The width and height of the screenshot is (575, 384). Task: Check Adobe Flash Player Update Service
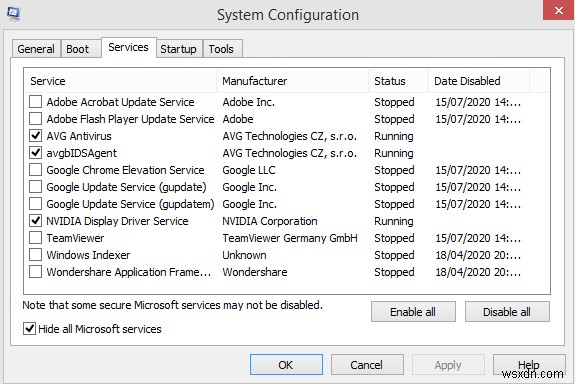pyautogui.click(x=36, y=119)
